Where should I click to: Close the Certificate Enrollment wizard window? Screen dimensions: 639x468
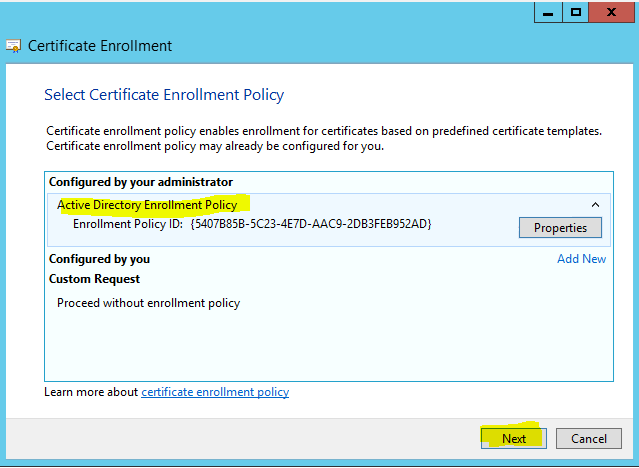(614, 13)
